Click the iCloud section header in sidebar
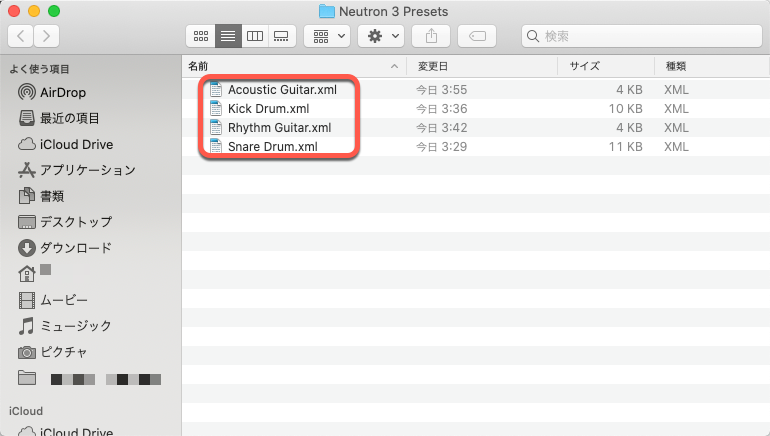 pos(26,411)
